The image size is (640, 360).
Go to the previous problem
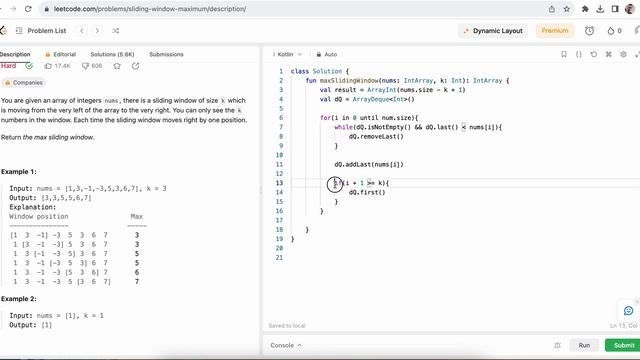point(82,31)
